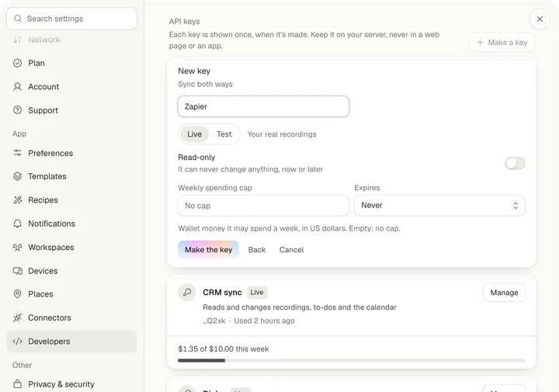This screenshot has width=559, height=392.
Task: Focus the Search settings field
Action: [71, 19]
